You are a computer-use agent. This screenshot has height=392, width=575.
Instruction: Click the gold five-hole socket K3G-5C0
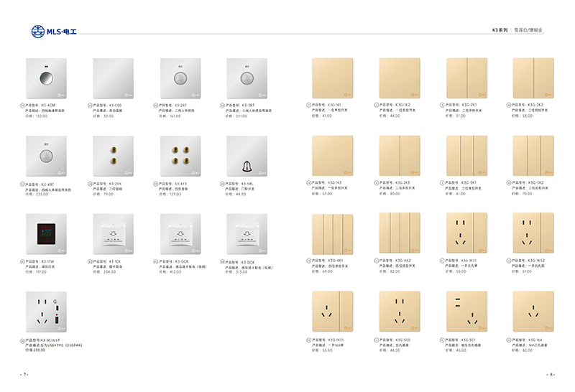pyautogui.click(x=400, y=311)
